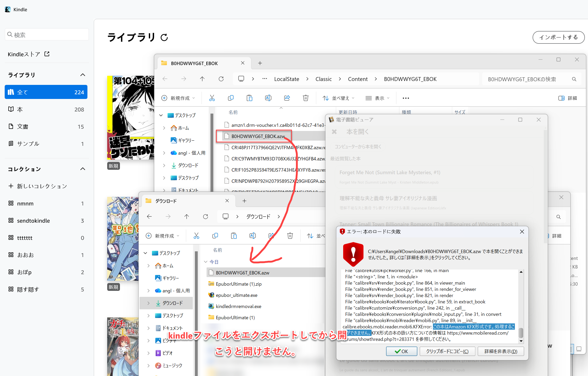Click ギャラリー in upper Explorer navigation tree
Viewport: 588px width, 376px height.
click(x=182, y=140)
